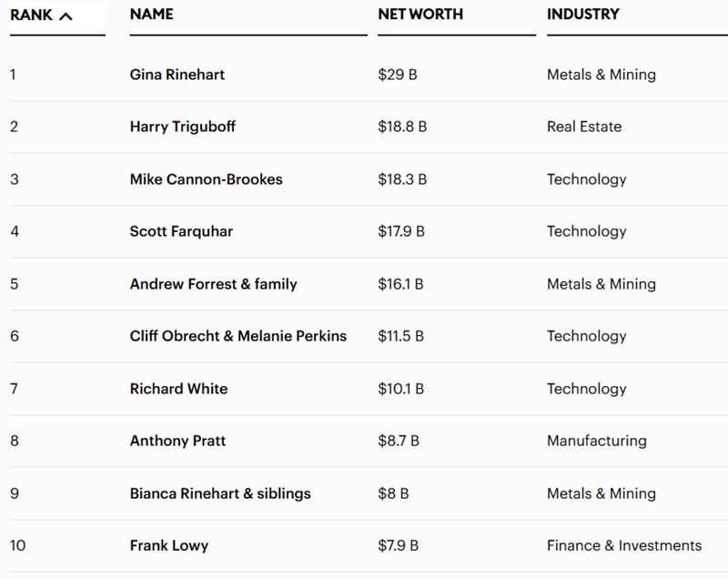
Task: Click the Rank sort arrow icon
Action: pos(66,15)
